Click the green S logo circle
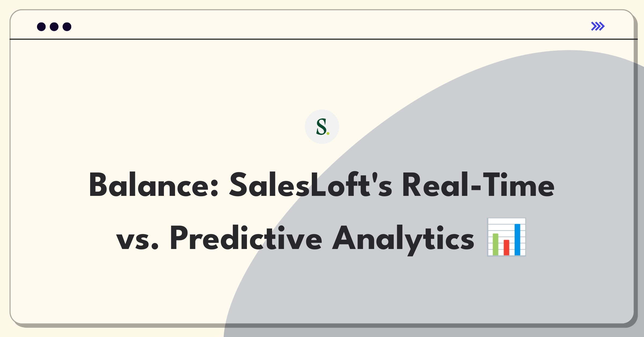The height and width of the screenshot is (337, 644). (x=322, y=127)
